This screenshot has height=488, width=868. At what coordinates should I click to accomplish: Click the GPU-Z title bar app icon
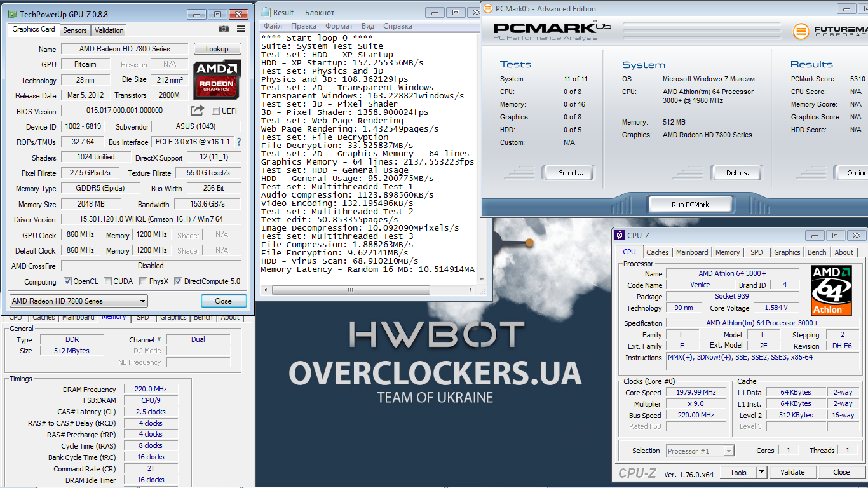click(x=12, y=13)
